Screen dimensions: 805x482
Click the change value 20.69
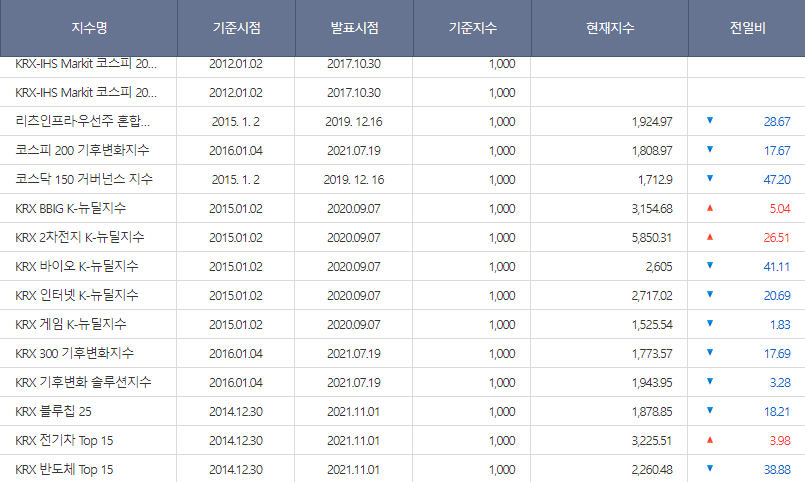777,296
